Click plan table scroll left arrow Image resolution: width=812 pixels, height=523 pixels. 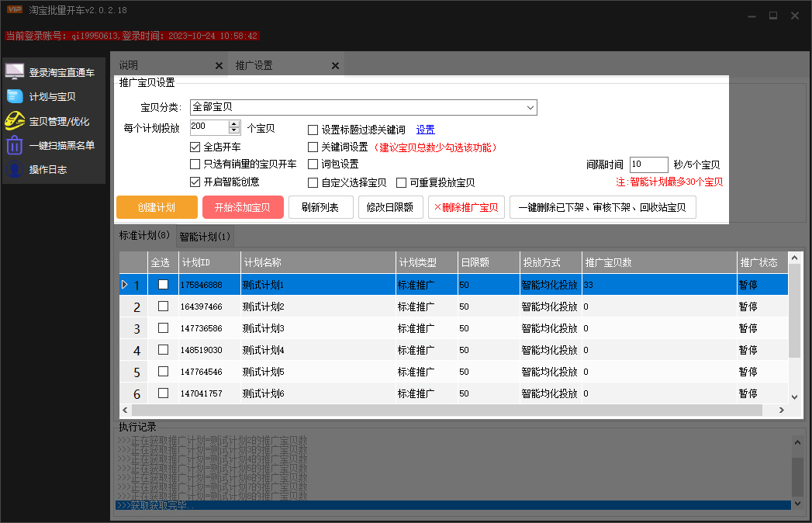coord(125,410)
